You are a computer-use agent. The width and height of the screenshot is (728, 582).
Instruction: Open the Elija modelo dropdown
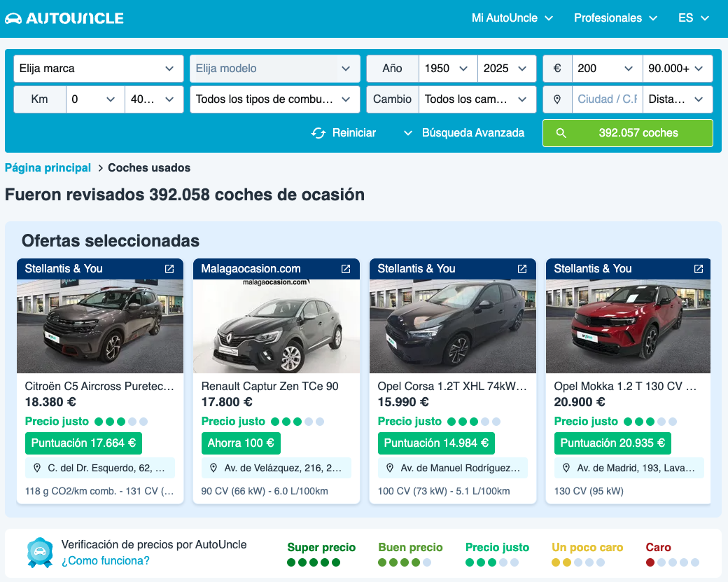pos(275,68)
